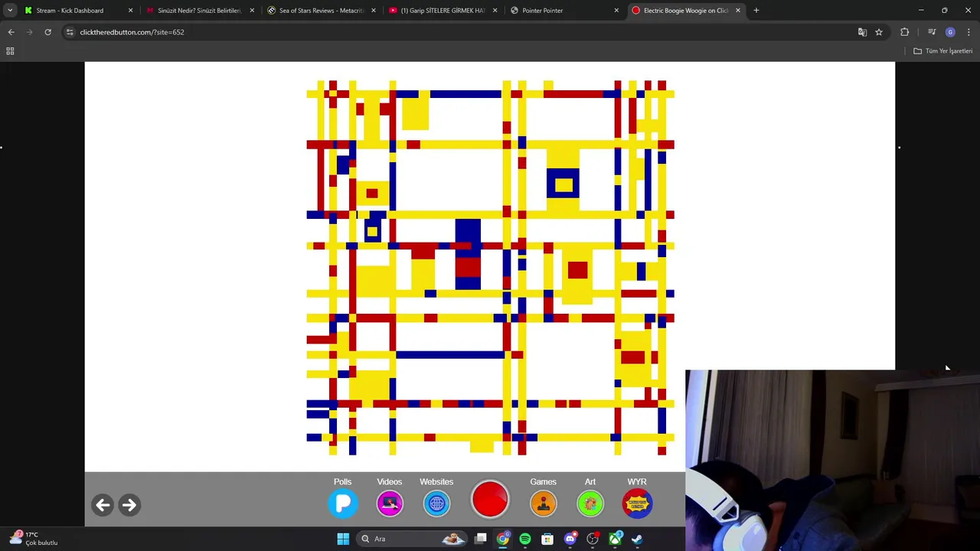Viewport: 980px width, 551px height.
Task: Bookmark this page with star icon
Action: click(879, 32)
